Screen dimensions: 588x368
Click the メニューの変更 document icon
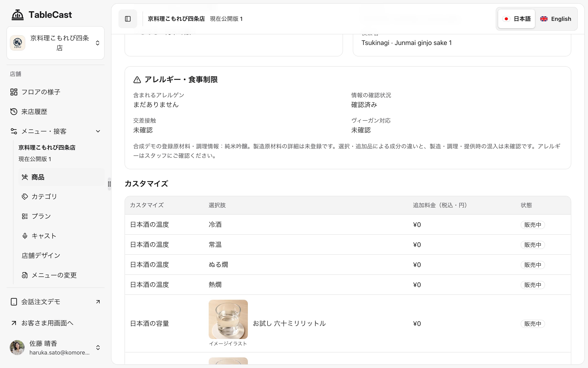click(25, 275)
